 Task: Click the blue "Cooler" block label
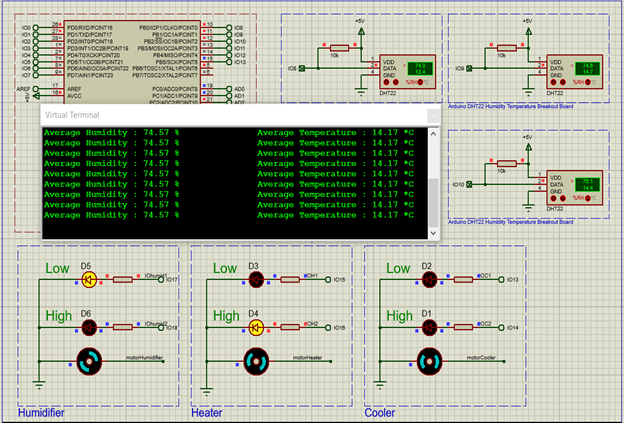[380, 413]
